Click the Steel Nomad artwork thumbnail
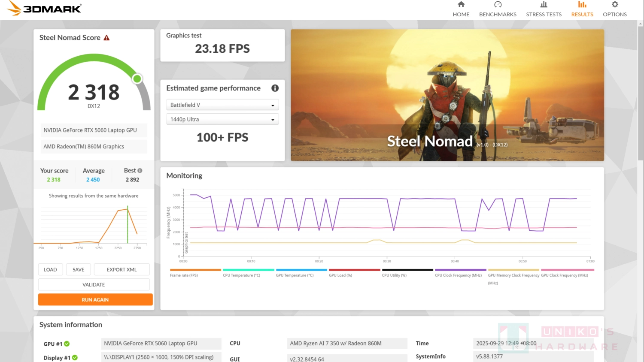This screenshot has height=362, width=644. (447, 95)
